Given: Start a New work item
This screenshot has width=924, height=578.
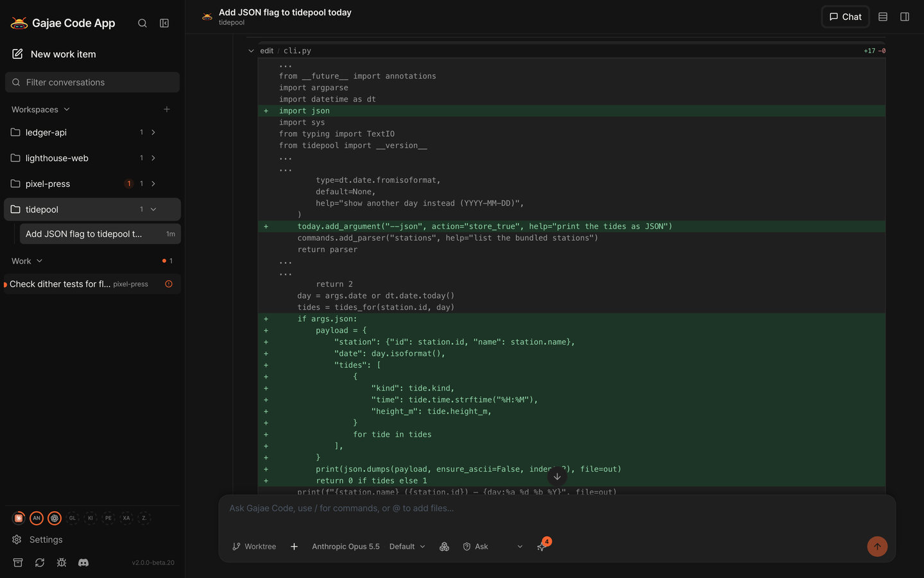Looking at the screenshot, I should click(54, 54).
